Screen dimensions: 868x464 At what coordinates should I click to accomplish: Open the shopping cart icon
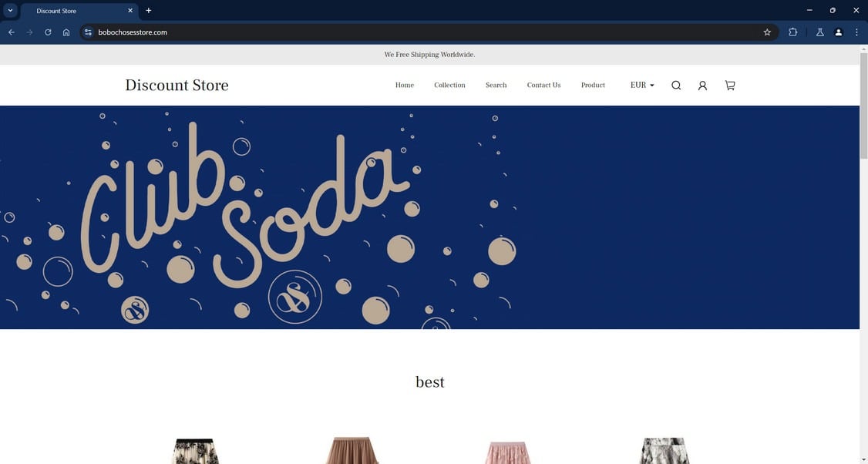(x=730, y=86)
